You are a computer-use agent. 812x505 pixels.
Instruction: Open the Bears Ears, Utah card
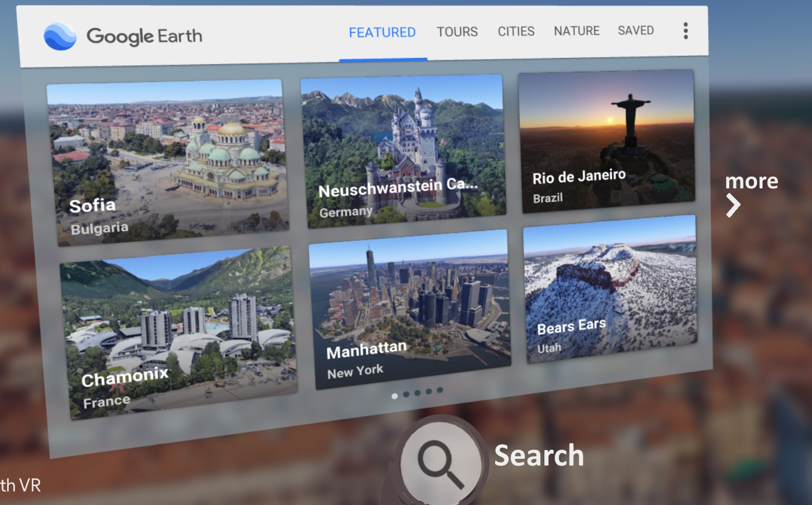[x=610, y=289]
